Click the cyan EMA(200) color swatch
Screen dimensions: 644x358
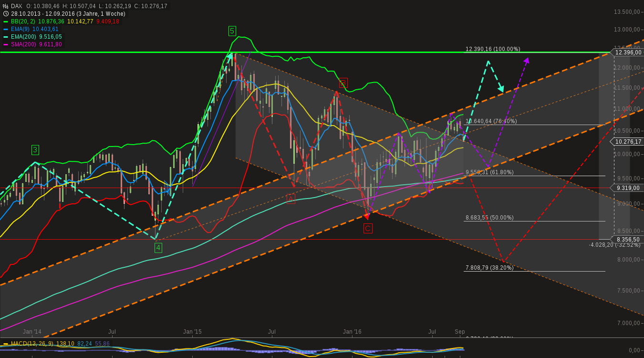pos(6,37)
